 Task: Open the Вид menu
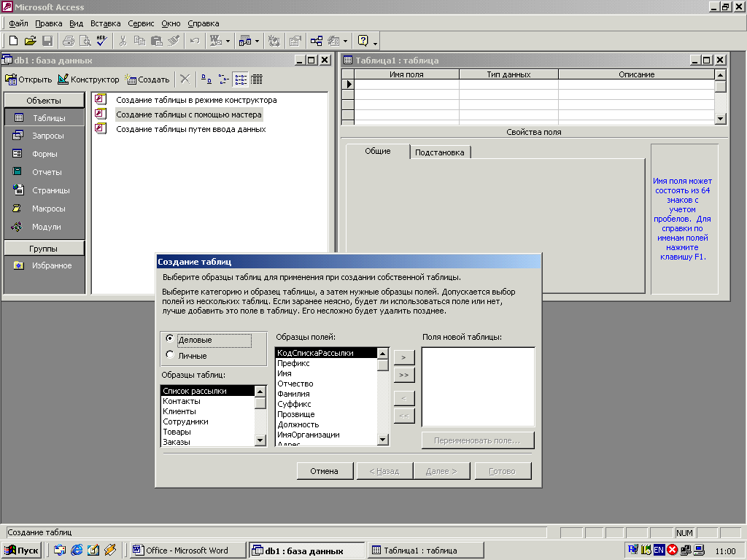pos(76,23)
